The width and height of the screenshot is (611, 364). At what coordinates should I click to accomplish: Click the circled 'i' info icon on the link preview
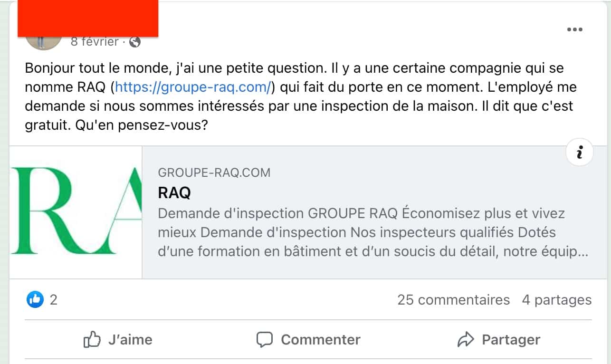pyautogui.click(x=579, y=153)
